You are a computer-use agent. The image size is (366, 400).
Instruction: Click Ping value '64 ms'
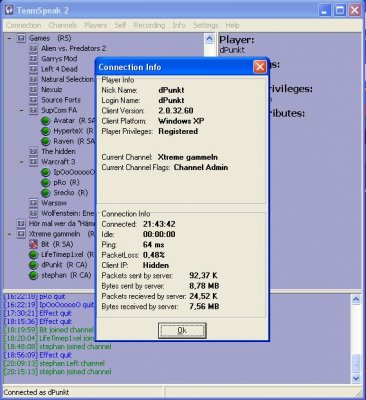coord(153,245)
